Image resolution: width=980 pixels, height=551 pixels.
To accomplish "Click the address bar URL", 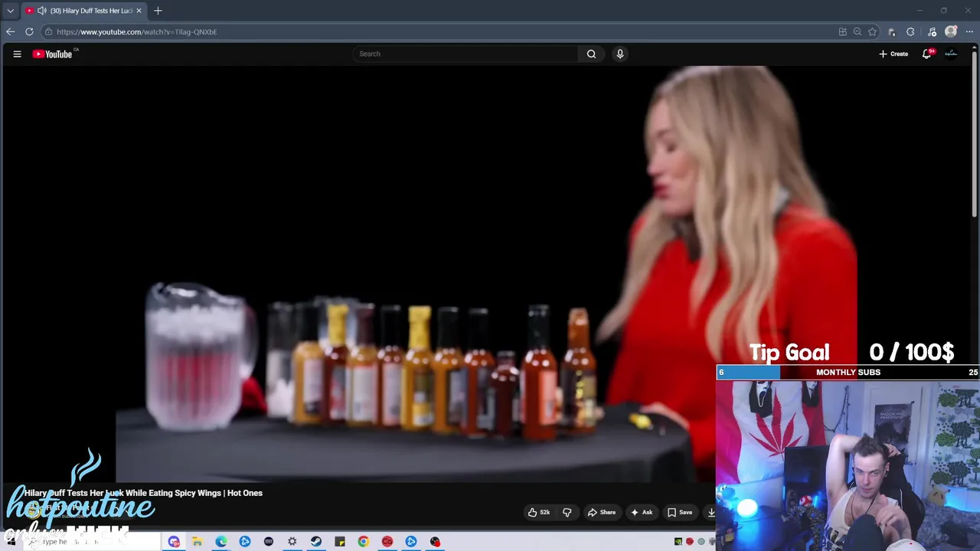I will [x=136, y=31].
